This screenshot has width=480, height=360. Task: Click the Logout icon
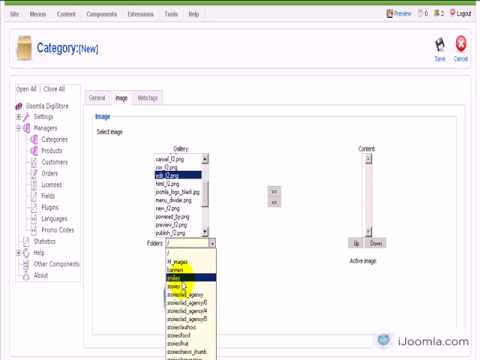click(x=453, y=13)
